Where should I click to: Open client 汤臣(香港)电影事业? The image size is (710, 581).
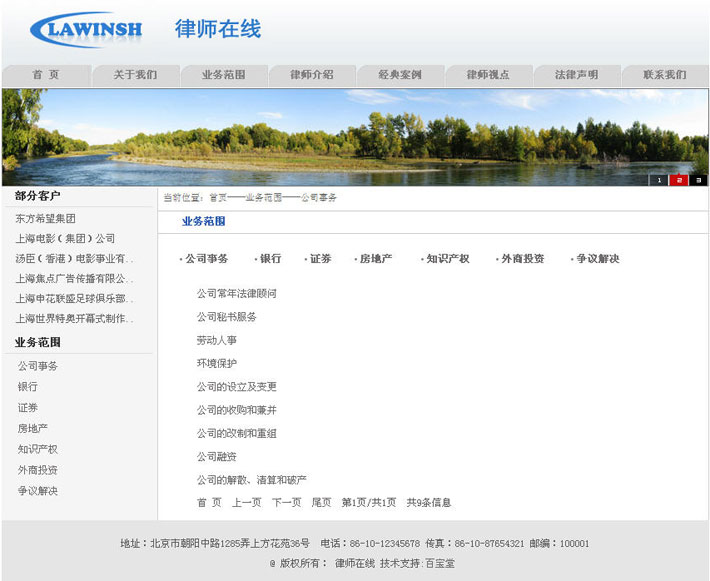pos(74,259)
